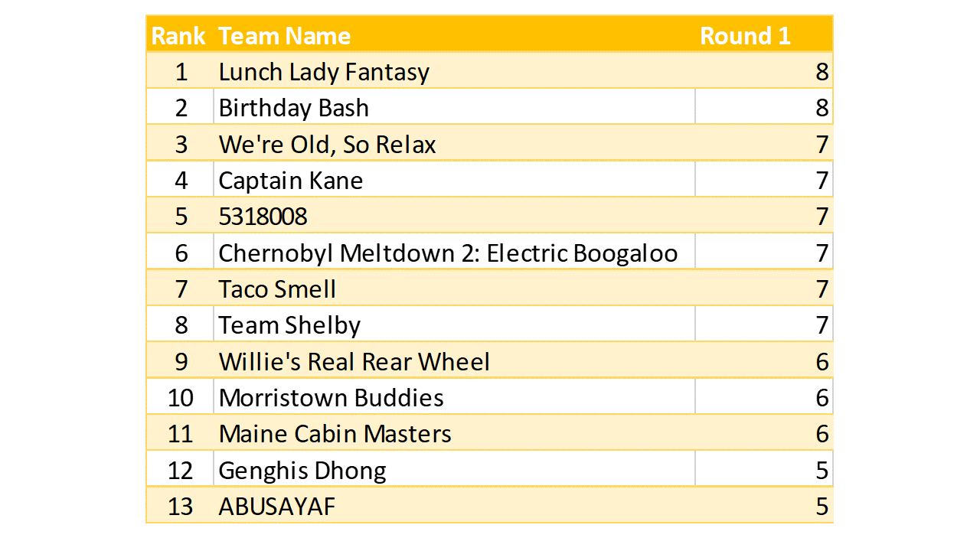Select Genghis Dhong's Round 1 score
Image resolution: width=980 pixels, height=551 pixels.
(x=822, y=470)
